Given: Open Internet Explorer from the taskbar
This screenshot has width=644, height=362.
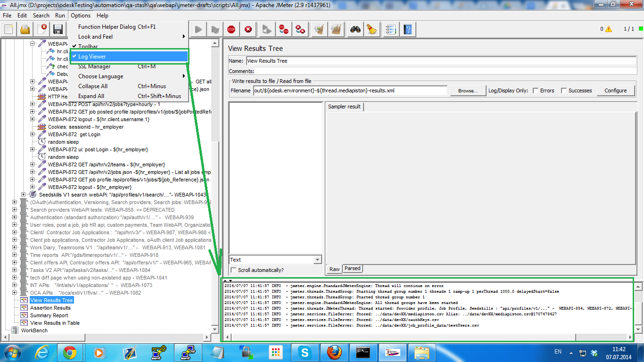Looking at the screenshot, I should tap(41, 353).
